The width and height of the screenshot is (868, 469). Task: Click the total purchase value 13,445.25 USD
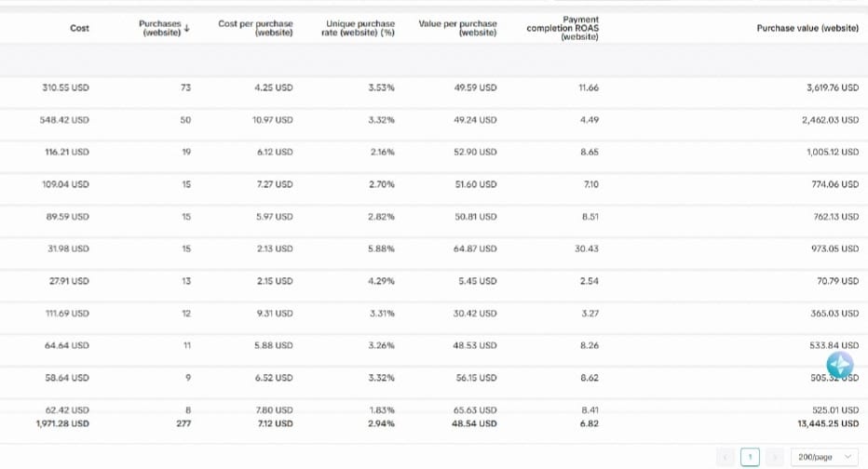point(825,423)
